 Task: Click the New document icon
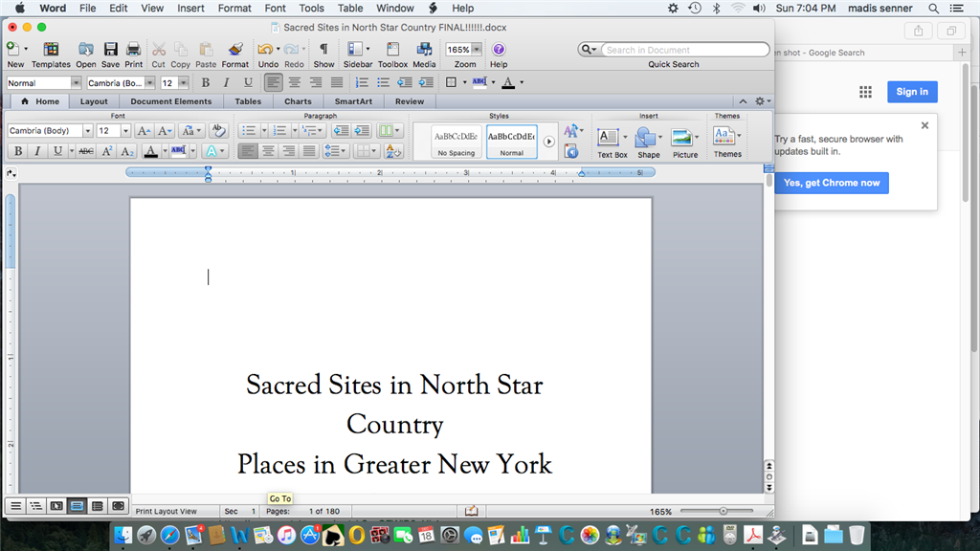tap(12, 50)
